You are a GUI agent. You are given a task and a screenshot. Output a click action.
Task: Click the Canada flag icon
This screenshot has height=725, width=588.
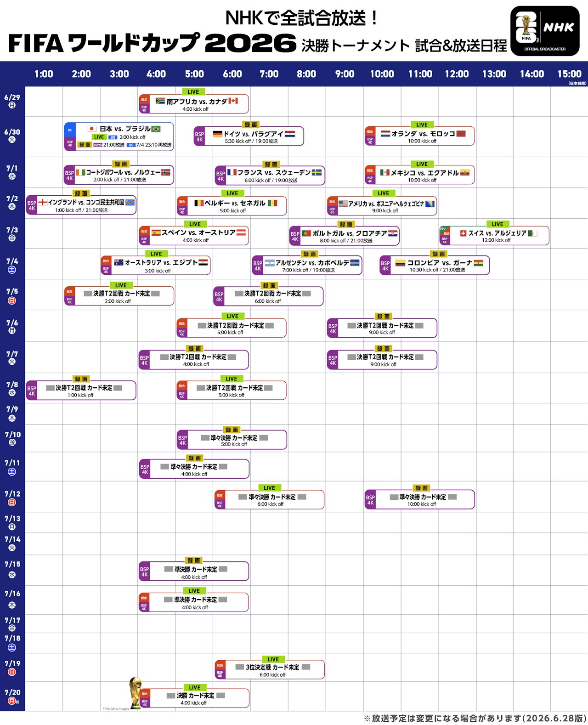pos(233,101)
